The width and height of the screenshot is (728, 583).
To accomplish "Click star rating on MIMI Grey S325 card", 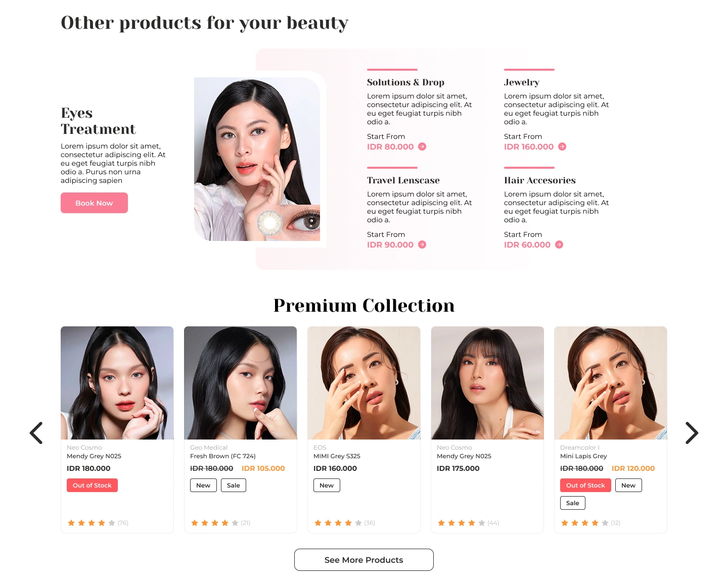I will [338, 523].
